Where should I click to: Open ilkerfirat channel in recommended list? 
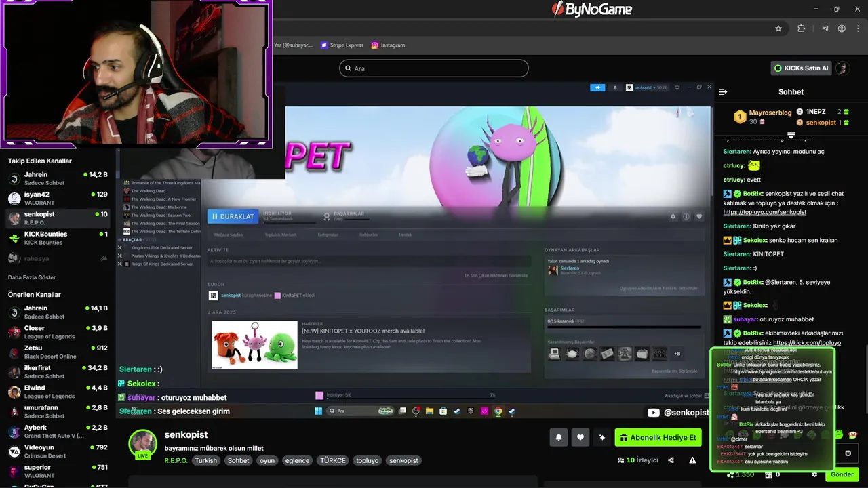58,372
